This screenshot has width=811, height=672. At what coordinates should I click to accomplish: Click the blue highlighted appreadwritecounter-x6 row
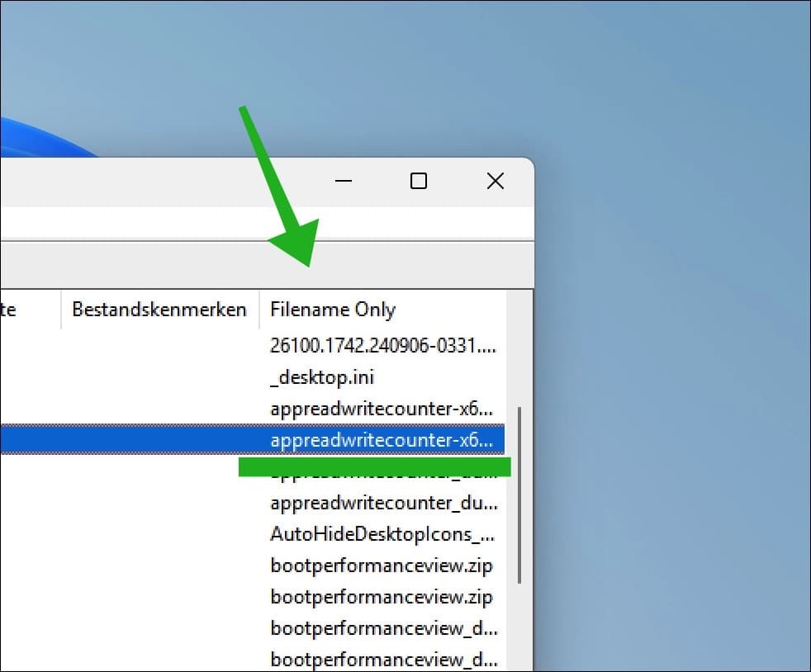pos(252,440)
